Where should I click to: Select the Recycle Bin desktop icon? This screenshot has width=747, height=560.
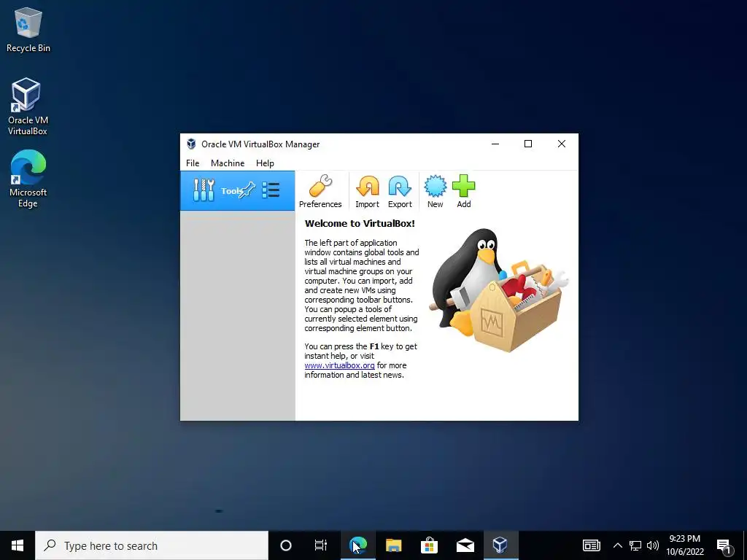click(x=28, y=29)
